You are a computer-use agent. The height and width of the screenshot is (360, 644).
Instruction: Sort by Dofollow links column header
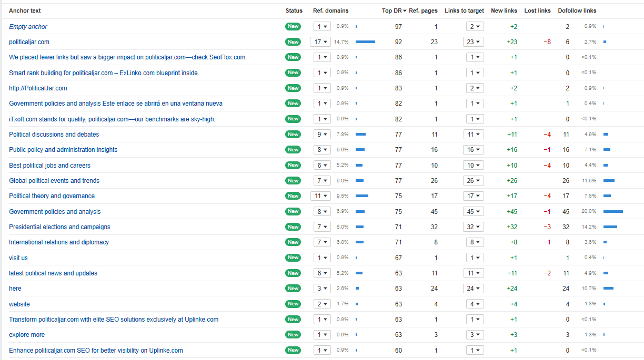coord(577,11)
